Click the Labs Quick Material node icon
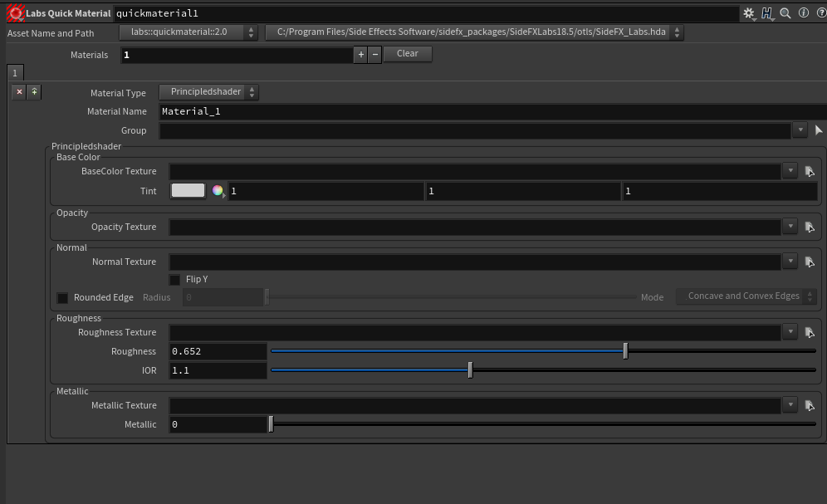 [15, 13]
